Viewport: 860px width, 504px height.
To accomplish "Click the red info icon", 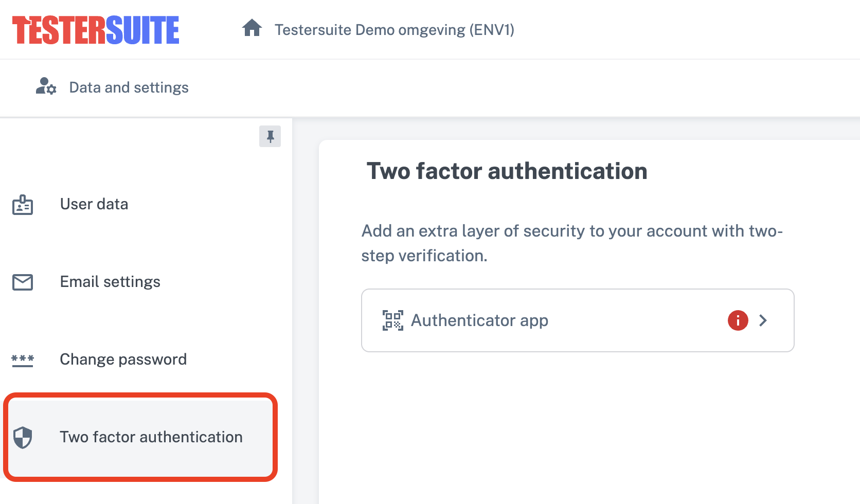I will (x=738, y=320).
